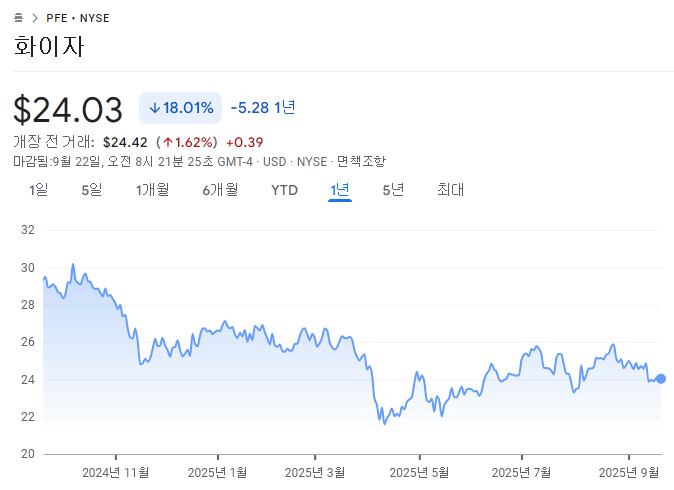Image resolution: width=674 pixels, height=490 pixels.
Task: Click the 22 y-axis value
Action: click(x=28, y=416)
